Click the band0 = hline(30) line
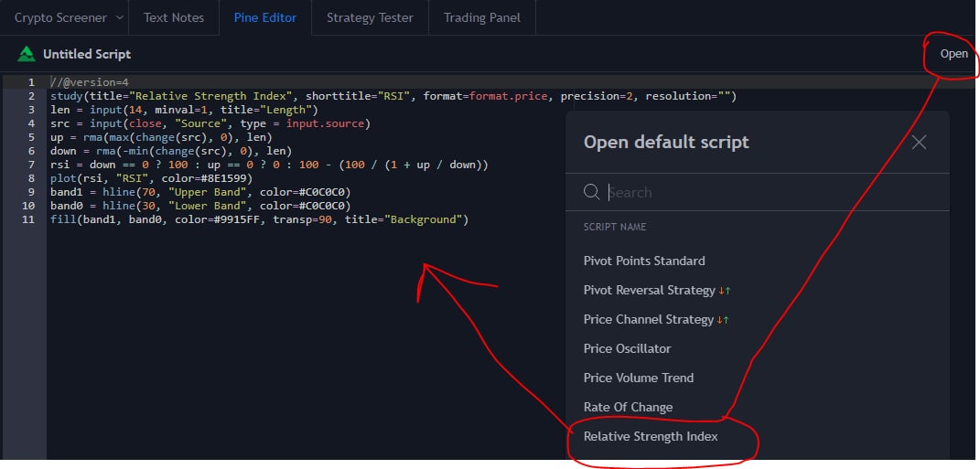This screenshot has height=469, width=980. [200, 206]
